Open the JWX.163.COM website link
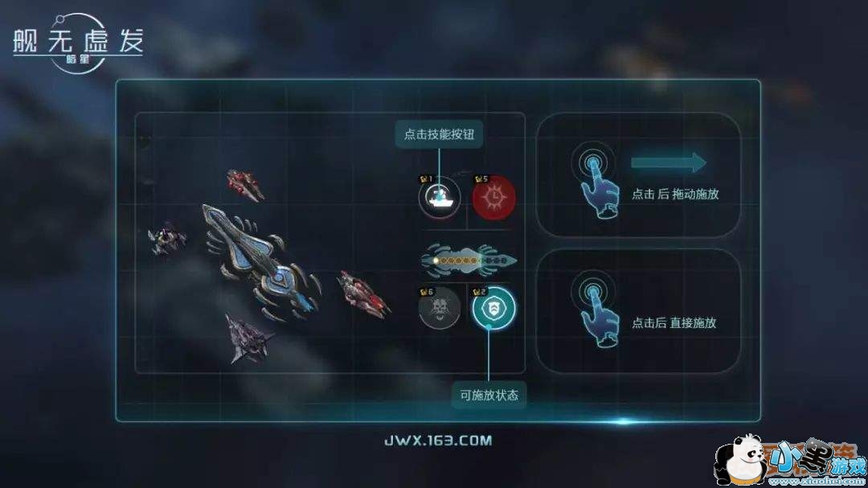The image size is (868, 488). click(x=438, y=441)
